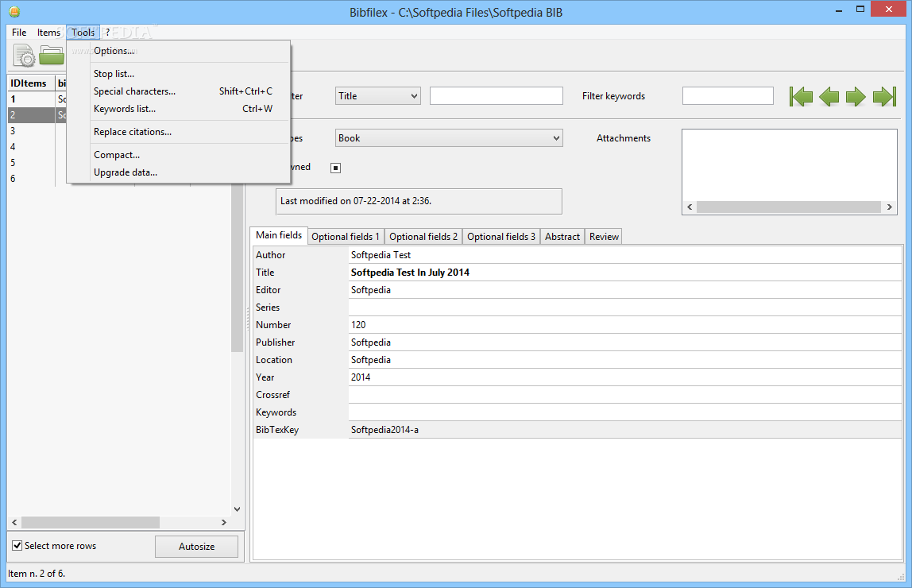Click the Editor field value Softpedia

pyautogui.click(x=370, y=290)
